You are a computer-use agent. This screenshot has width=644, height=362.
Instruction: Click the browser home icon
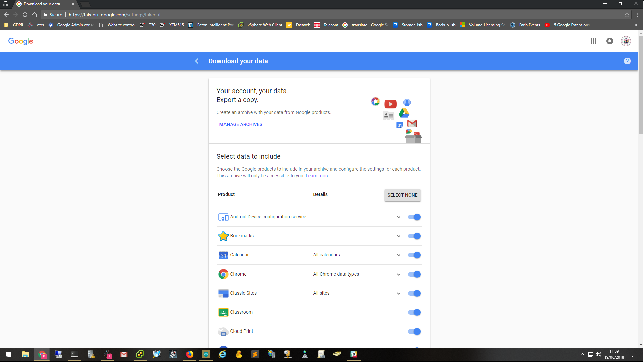(x=35, y=15)
